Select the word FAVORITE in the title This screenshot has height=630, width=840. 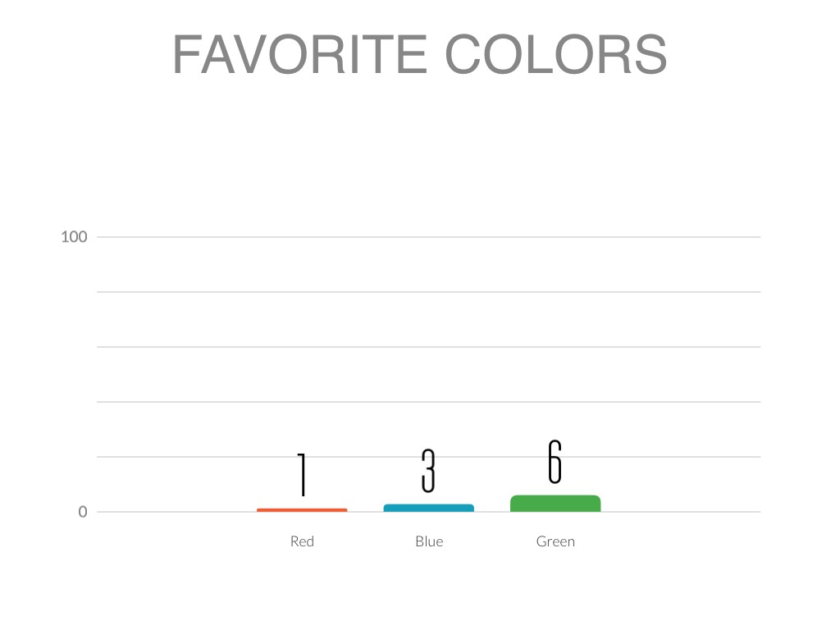pyautogui.click(x=299, y=55)
